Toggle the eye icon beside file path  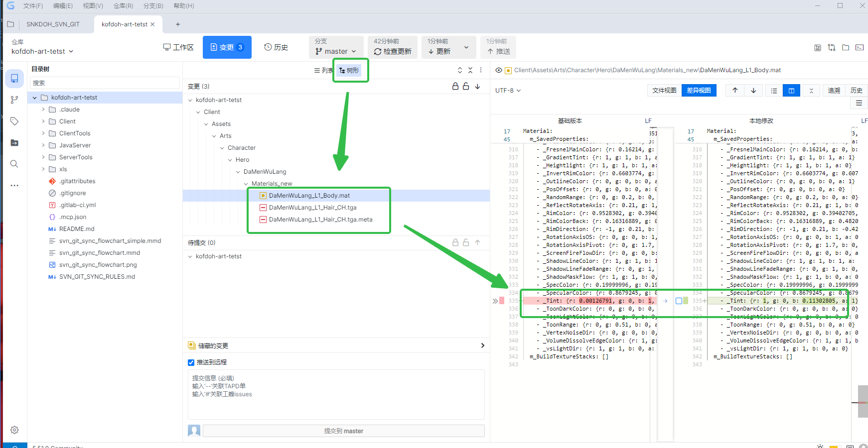coord(498,70)
